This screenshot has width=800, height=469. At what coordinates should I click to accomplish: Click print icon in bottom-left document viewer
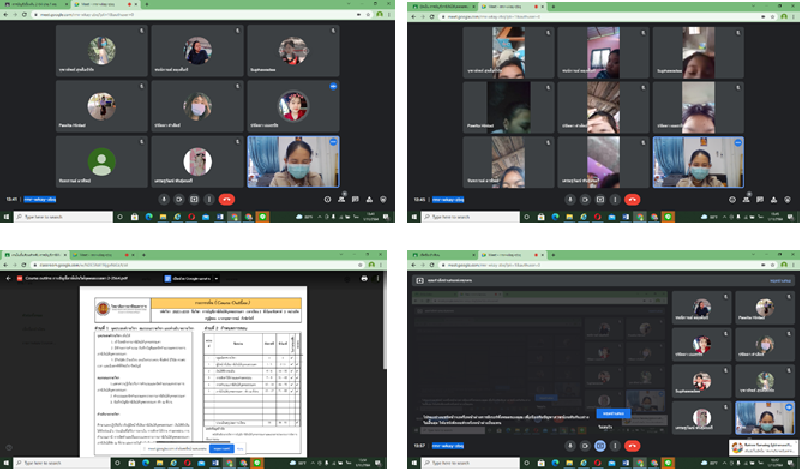pos(364,279)
